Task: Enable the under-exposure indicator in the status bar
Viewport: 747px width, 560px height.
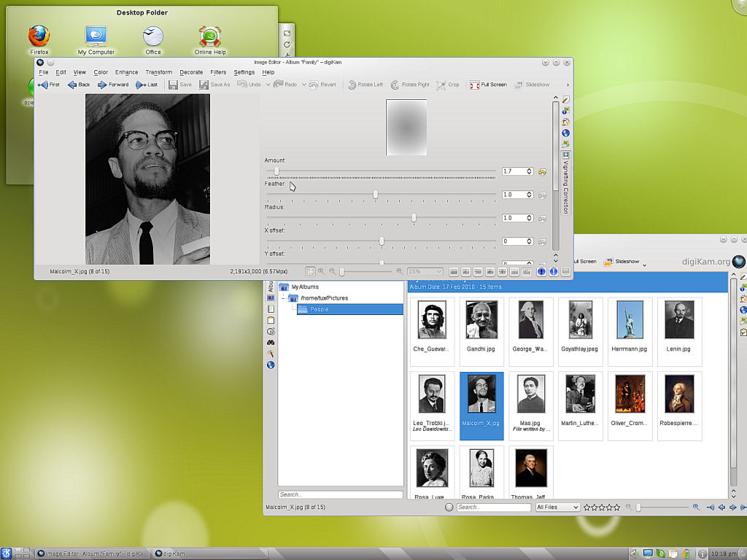Action: tap(540, 271)
